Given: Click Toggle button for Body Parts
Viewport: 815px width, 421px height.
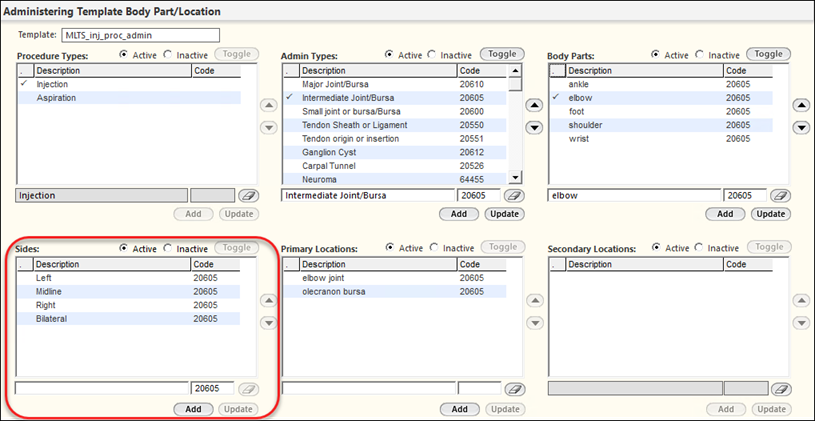Looking at the screenshot, I should 768,54.
